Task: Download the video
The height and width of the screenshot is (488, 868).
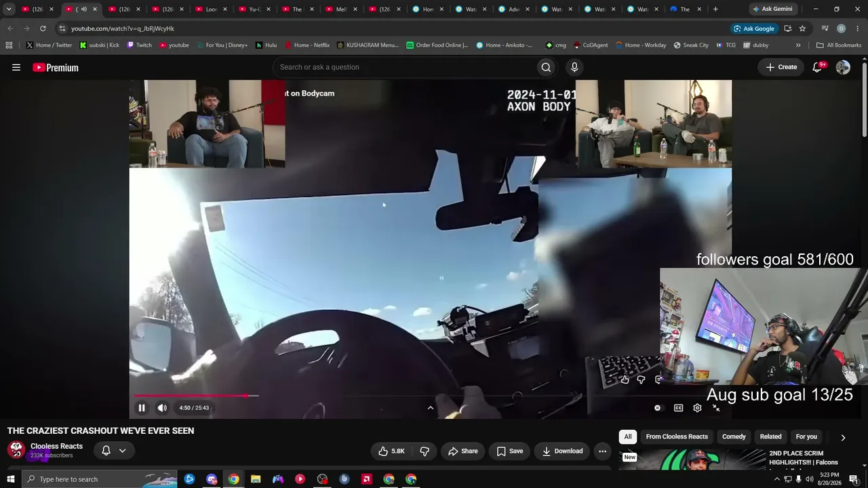Action: [562, 451]
